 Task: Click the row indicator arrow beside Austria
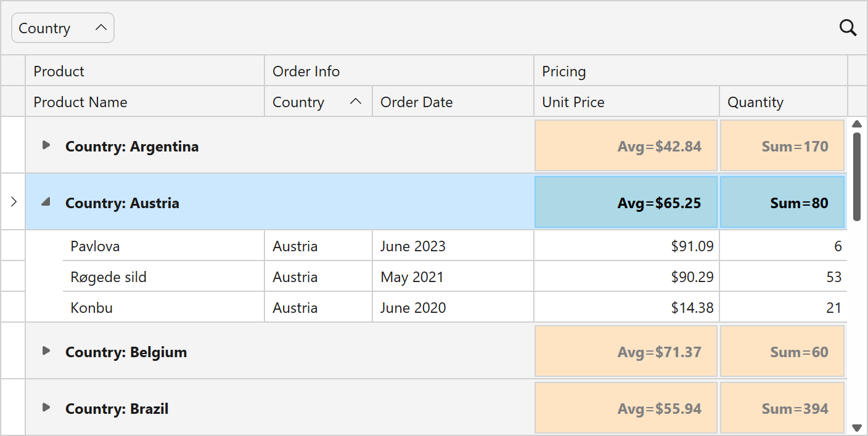[14, 202]
